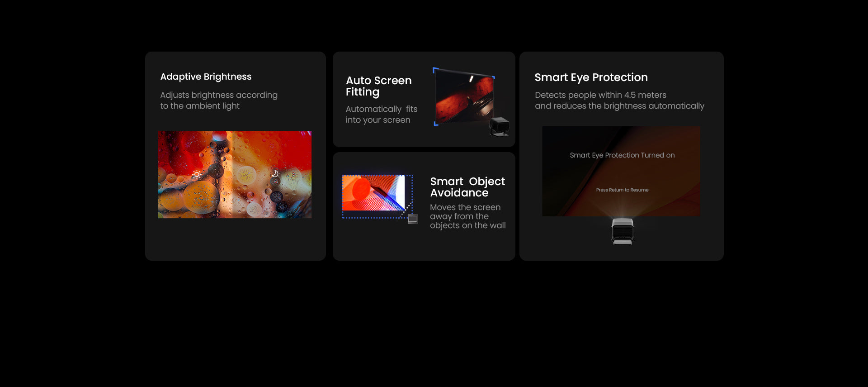The height and width of the screenshot is (387, 868).
Task: Click 'Adjusts brightness according to the ambient light' text
Action: pyautogui.click(x=219, y=100)
